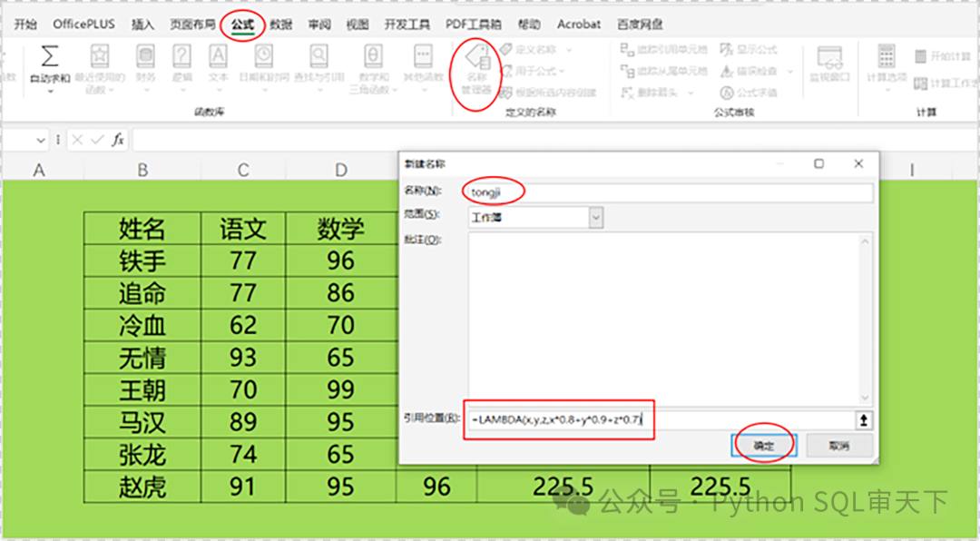Open the Watch Window (监视窗口) icon
The image size is (980, 541).
point(828,60)
